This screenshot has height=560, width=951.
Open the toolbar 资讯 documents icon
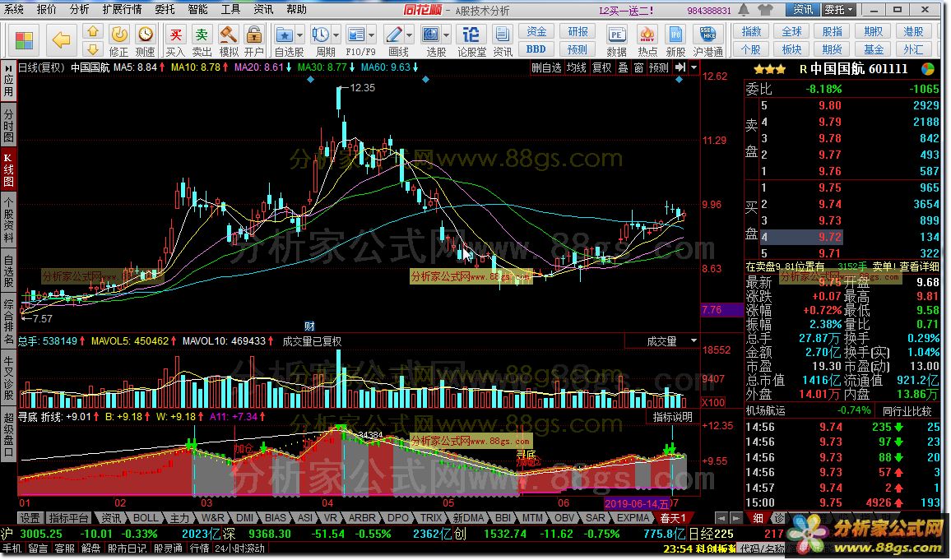pyautogui.click(x=502, y=40)
